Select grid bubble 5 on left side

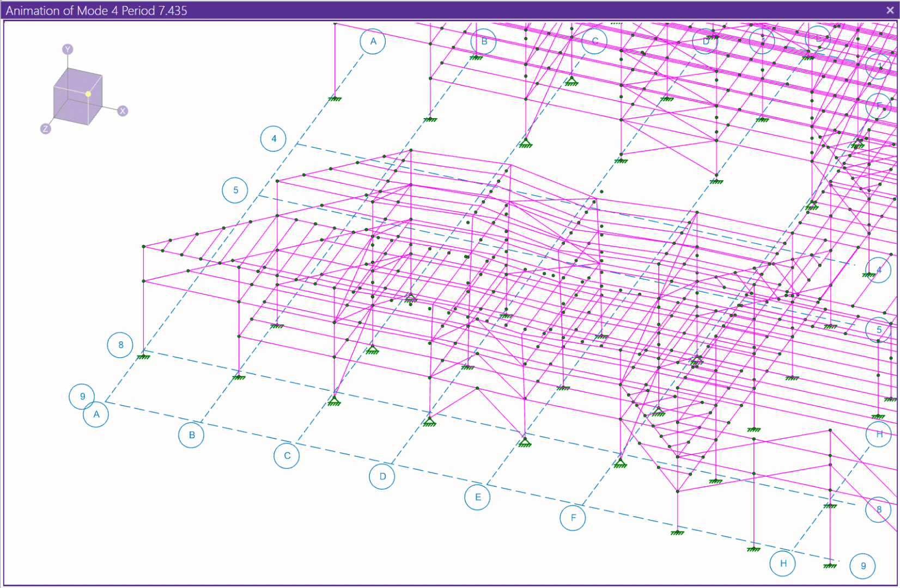click(x=235, y=190)
